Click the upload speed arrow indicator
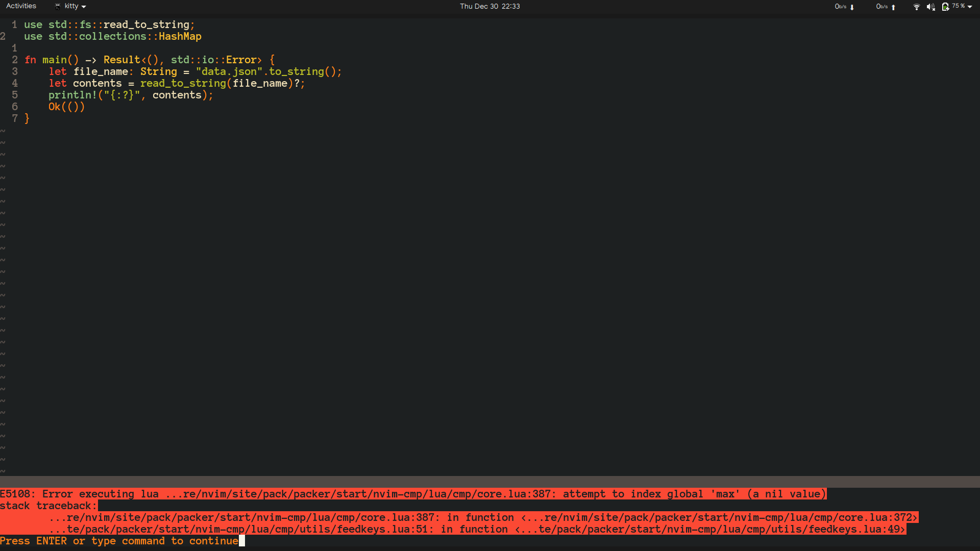The width and height of the screenshot is (980, 551). point(894,7)
